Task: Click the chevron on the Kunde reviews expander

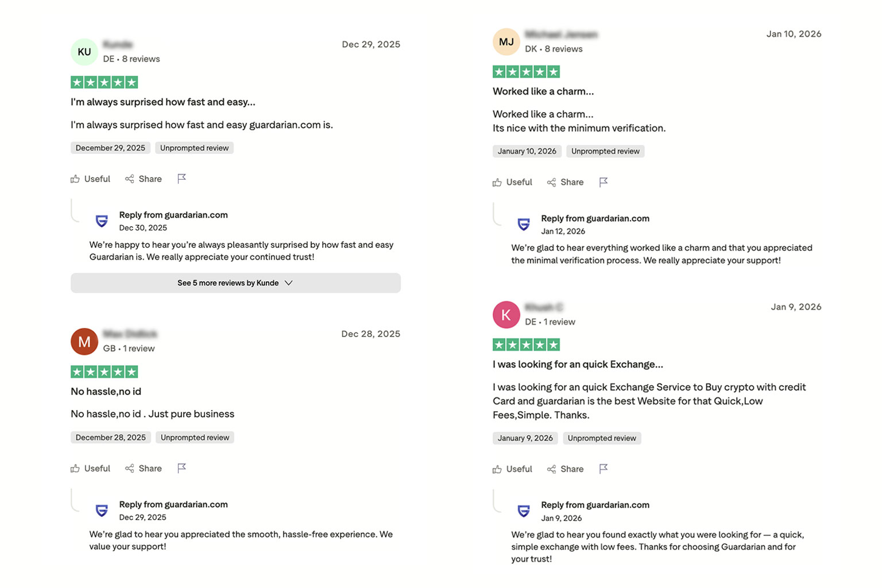Action: click(x=289, y=283)
